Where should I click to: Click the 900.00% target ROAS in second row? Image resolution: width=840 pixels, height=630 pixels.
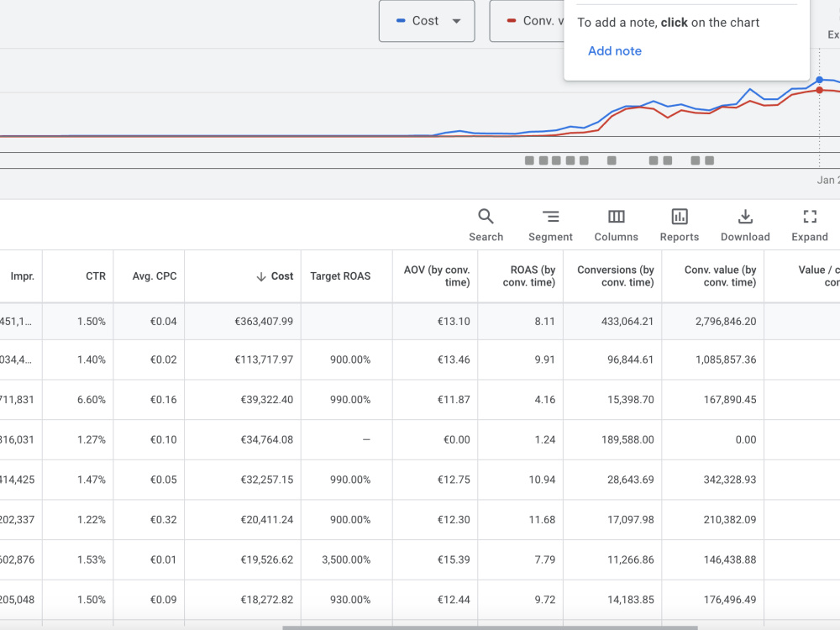(x=349, y=360)
